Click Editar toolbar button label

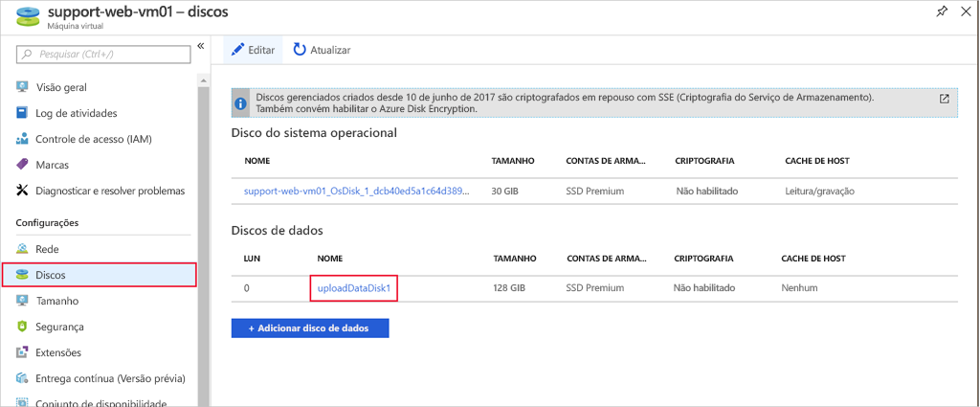(261, 50)
